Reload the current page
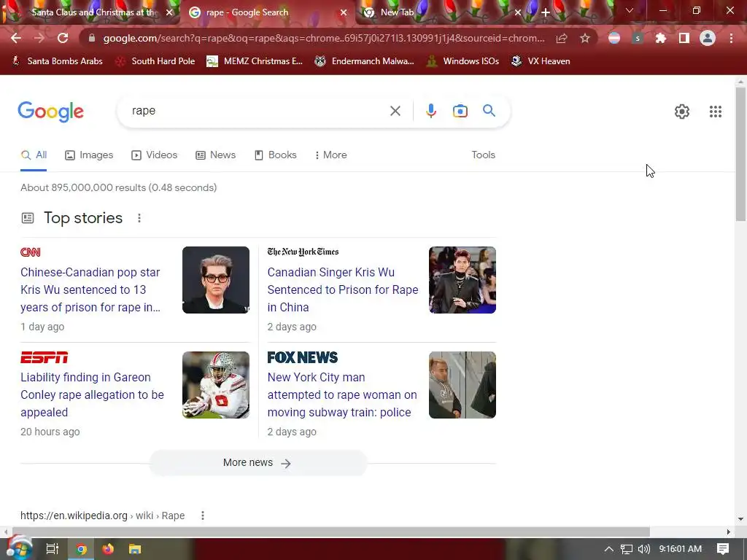The width and height of the screenshot is (747, 560). (63, 38)
